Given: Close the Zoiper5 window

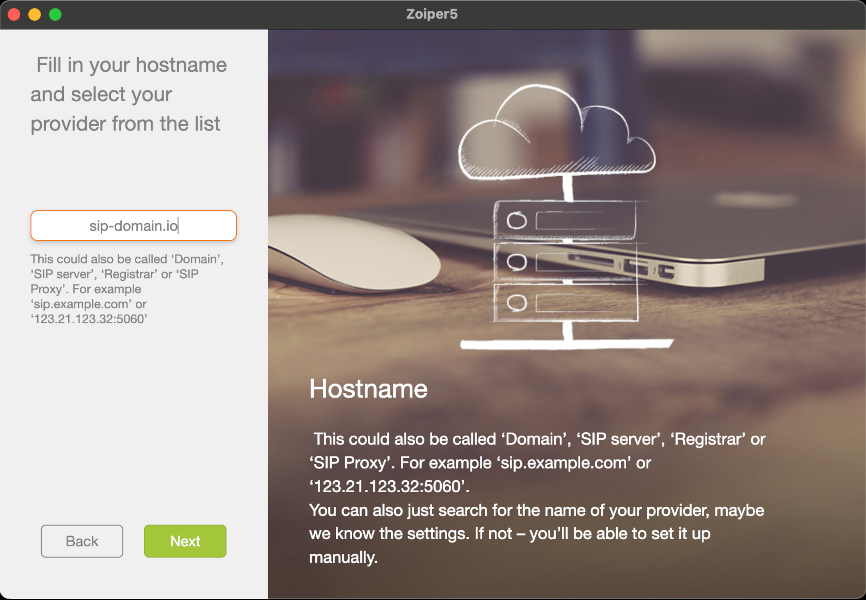Looking at the screenshot, I should 14,15.
